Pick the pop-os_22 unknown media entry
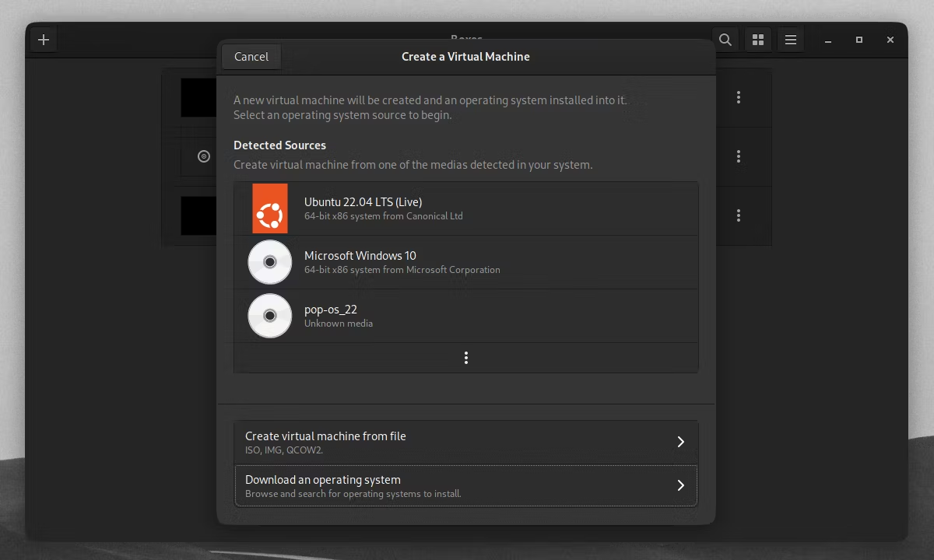This screenshot has height=560, width=934. (466, 316)
